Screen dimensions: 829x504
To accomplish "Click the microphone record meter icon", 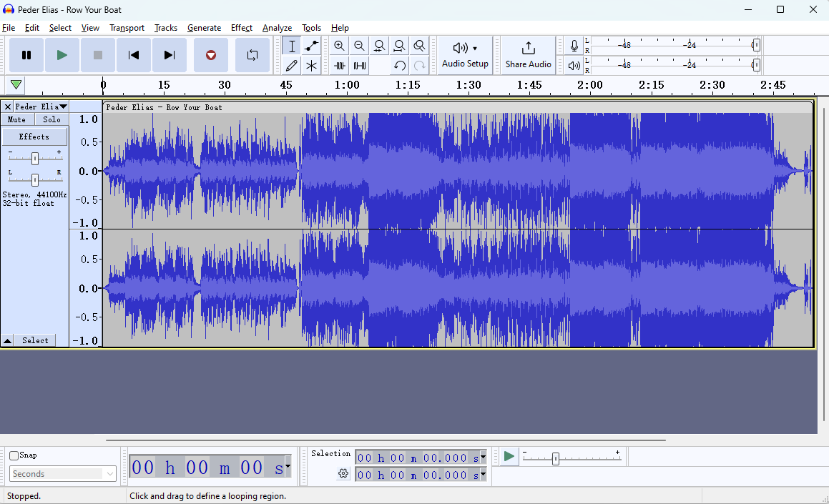I will coord(574,46).
